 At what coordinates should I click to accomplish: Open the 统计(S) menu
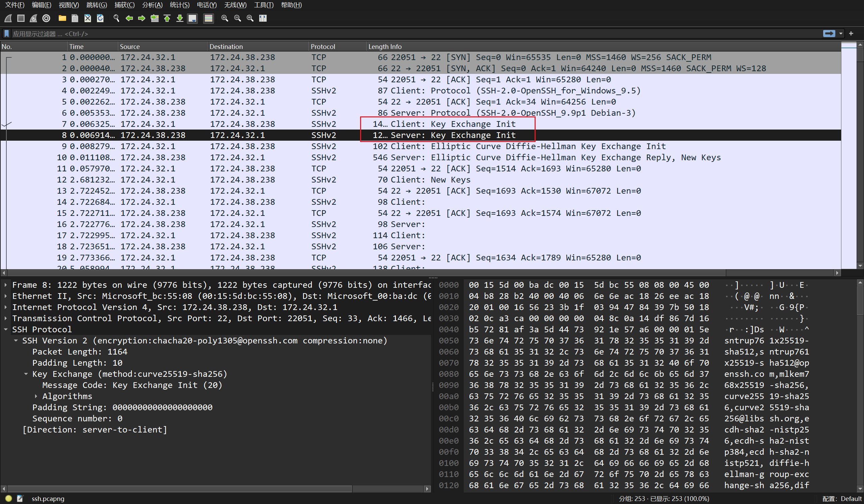[179, 5]
